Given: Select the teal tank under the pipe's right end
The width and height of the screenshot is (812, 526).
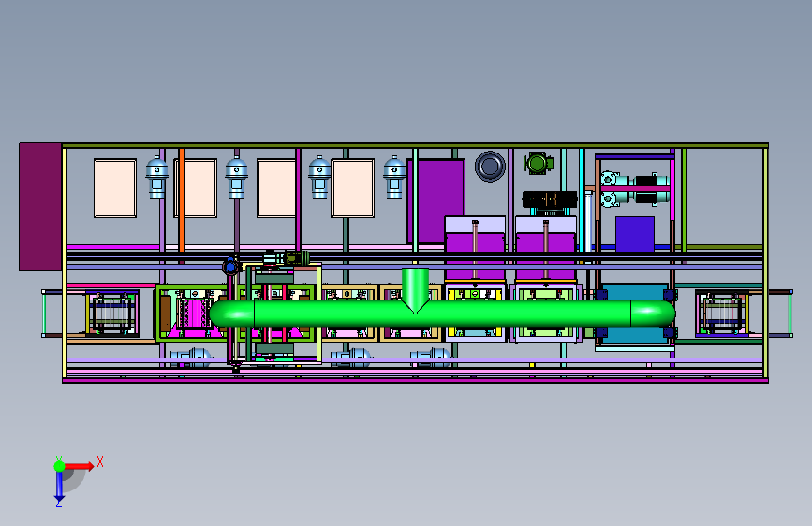Looking at the screenshot, I should [635, 314].
